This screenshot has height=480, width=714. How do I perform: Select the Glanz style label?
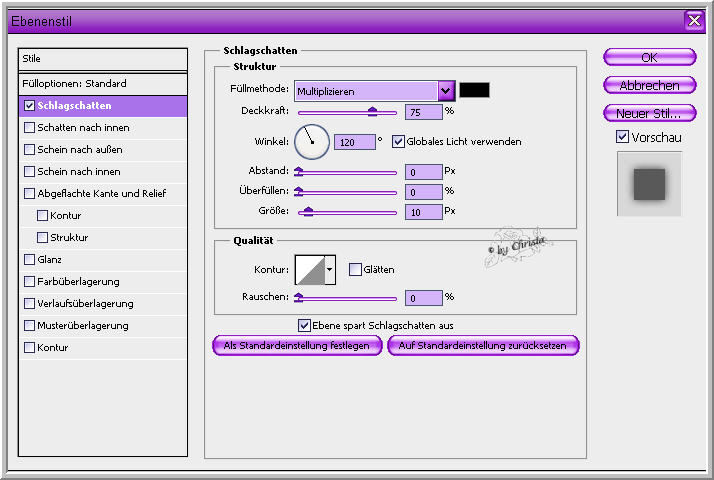49,260
